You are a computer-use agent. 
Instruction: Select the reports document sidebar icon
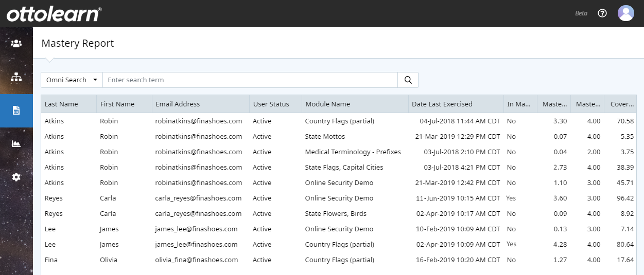pyautogui.click(x=16, y=111)
